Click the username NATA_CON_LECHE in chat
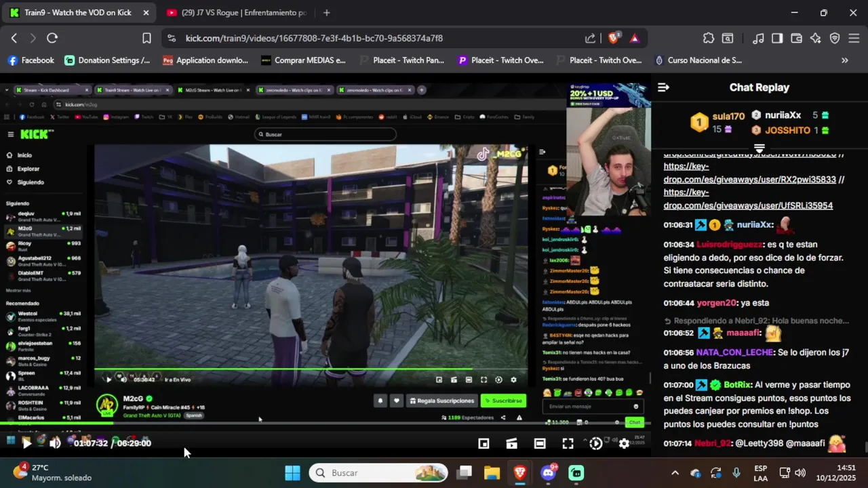 pos(734,352)
